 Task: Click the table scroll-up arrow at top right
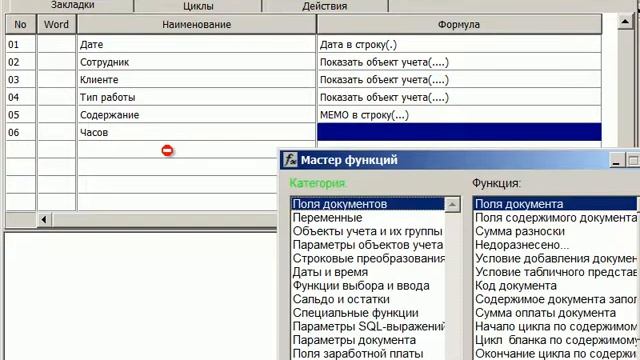coord(625,21)
